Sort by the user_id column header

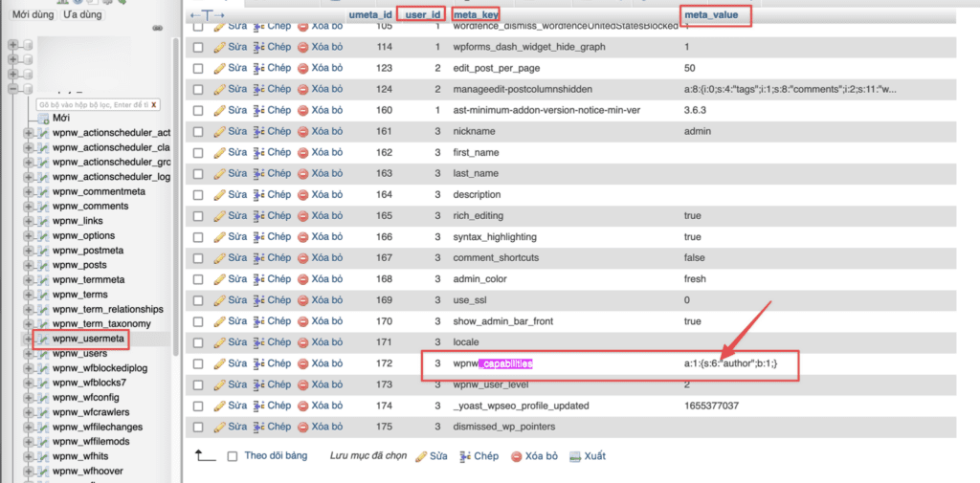coord(424,13)
